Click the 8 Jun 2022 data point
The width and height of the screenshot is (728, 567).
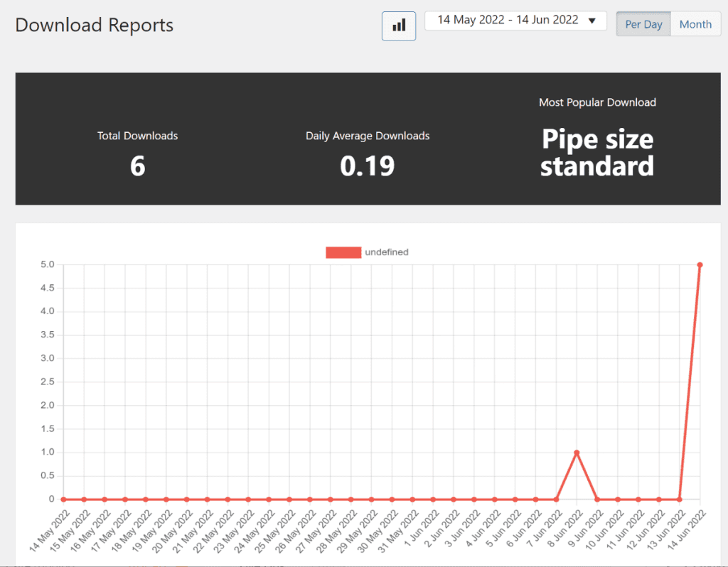577,453
